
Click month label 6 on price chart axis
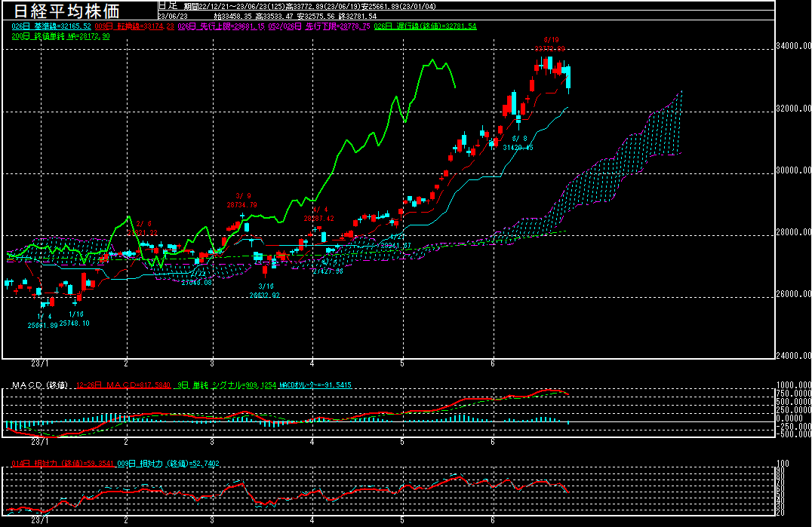(x=493, y=363)
